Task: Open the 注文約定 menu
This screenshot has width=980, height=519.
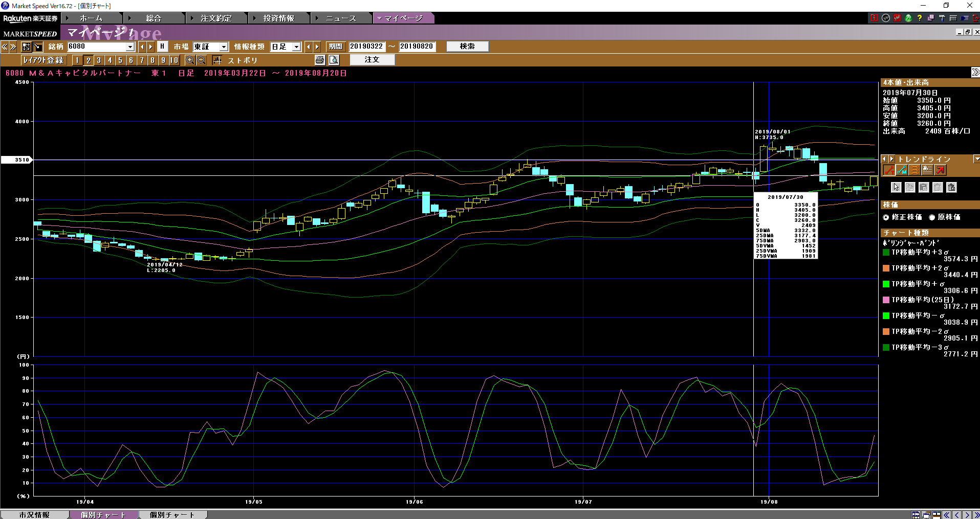Action: [x=216, y=18]
